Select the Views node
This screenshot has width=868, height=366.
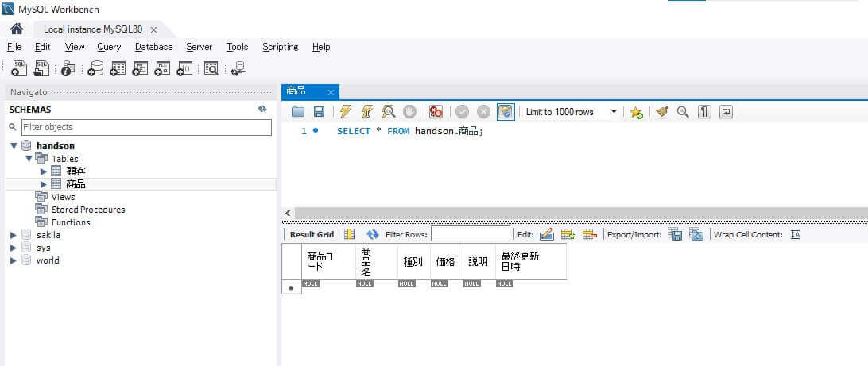(63, 197)
